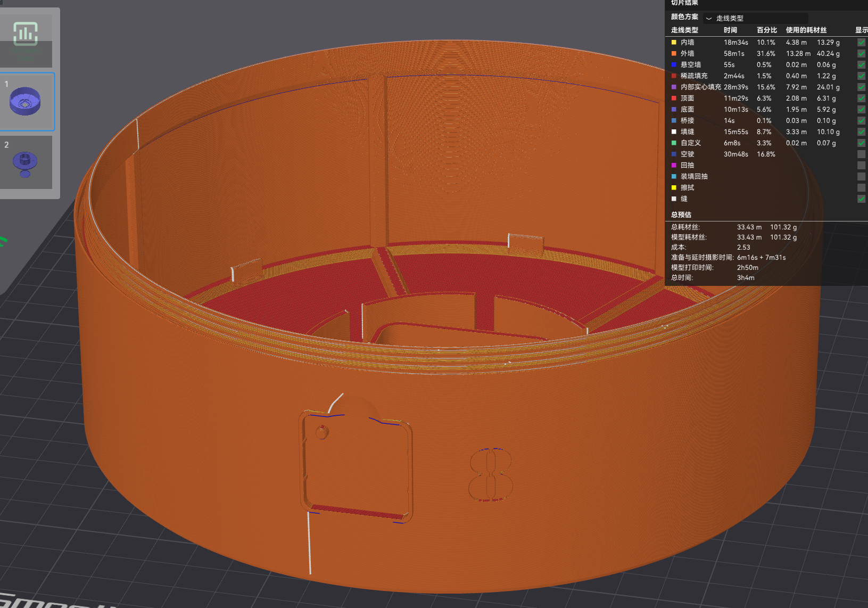This screenshot has width=868, height=608.
Task: Click the red 顶面 color swatch
Action: pos(674,98)
